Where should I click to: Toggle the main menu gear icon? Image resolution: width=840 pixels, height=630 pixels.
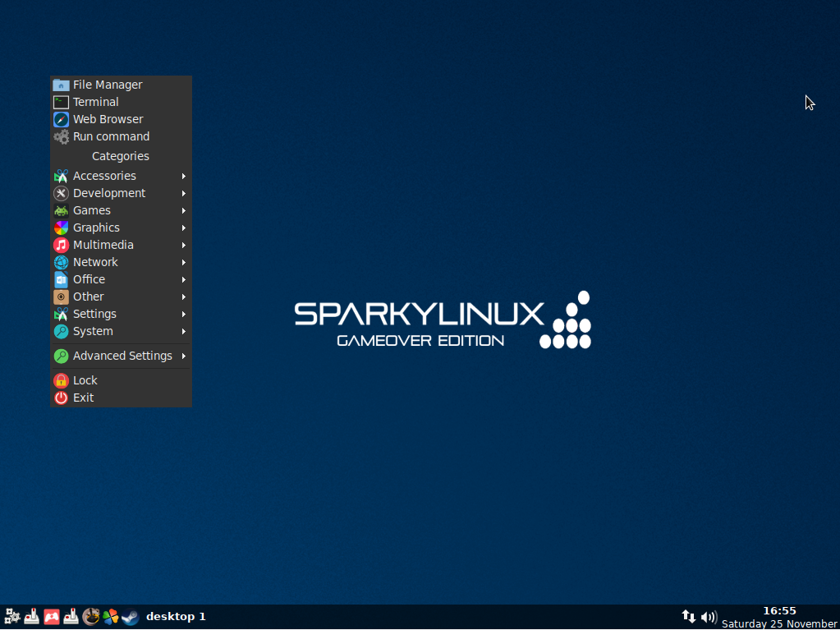pyautogui.click(x=12, y=617)
